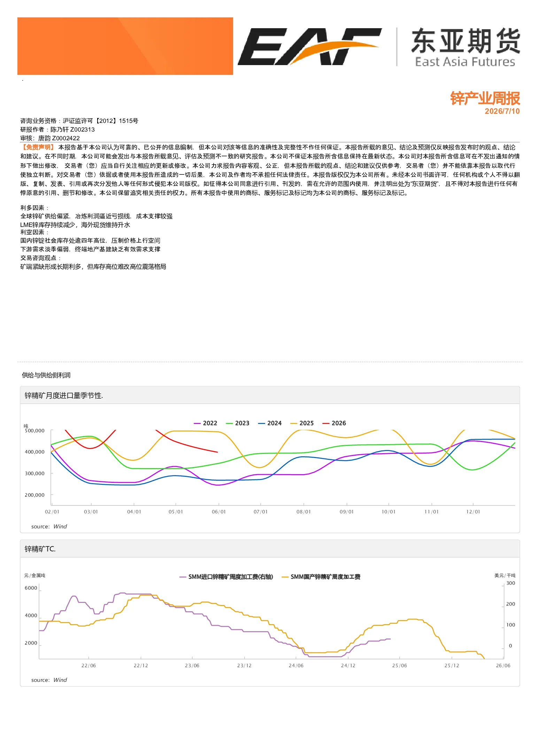
Task: Click the section heading 供给与供给侧利润
Action: point(46,375)
